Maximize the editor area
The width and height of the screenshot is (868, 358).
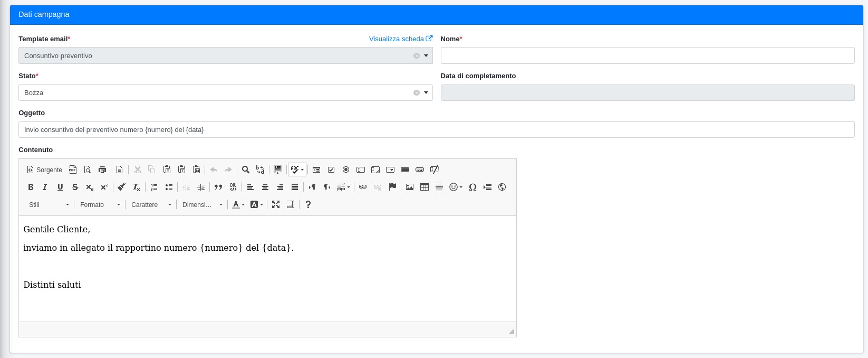click(275, 204)
